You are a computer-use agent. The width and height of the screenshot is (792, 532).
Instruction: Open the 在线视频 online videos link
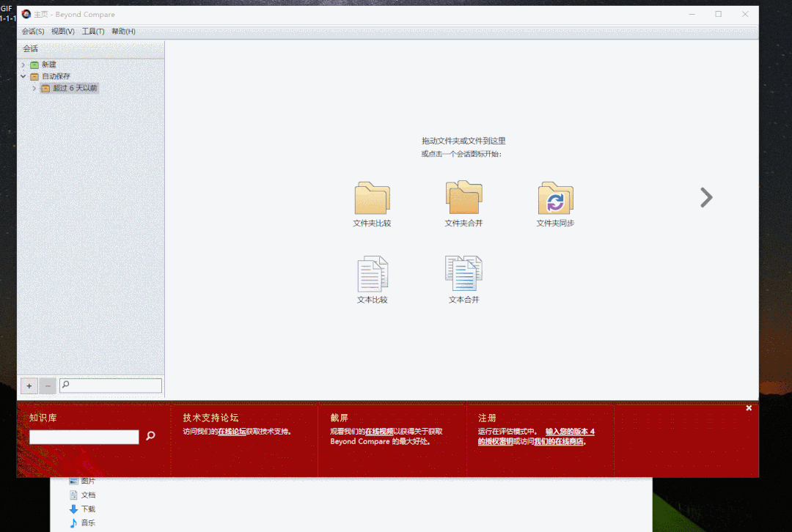click(x=379, y=432)
